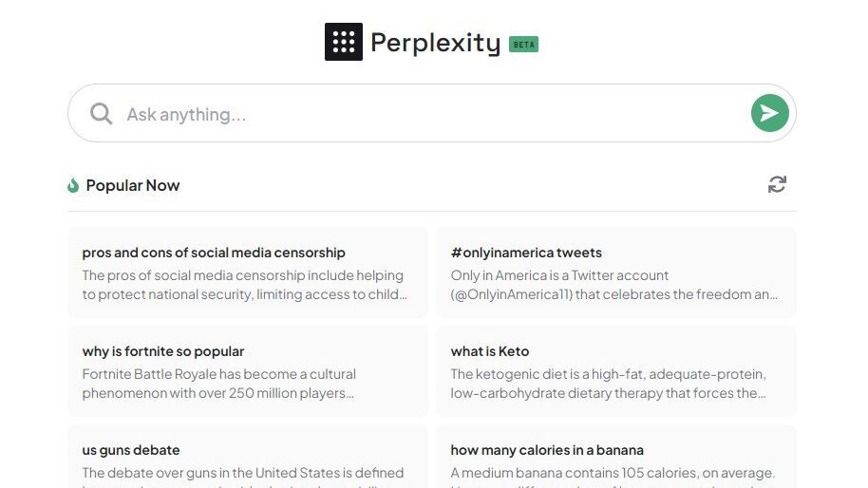Open the Popular Now heading
Screen dimensions: 868x488
click(133, 185)
